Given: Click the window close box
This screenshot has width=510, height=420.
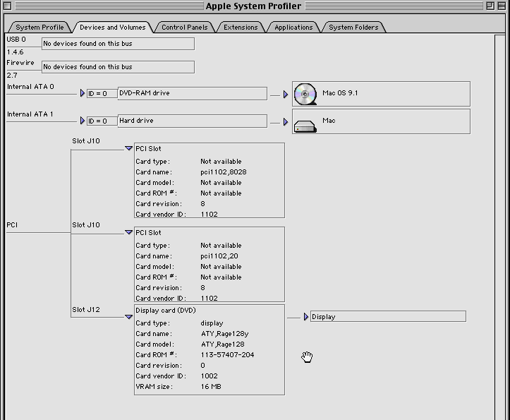Looking at the screenshot, I should 8,6.
